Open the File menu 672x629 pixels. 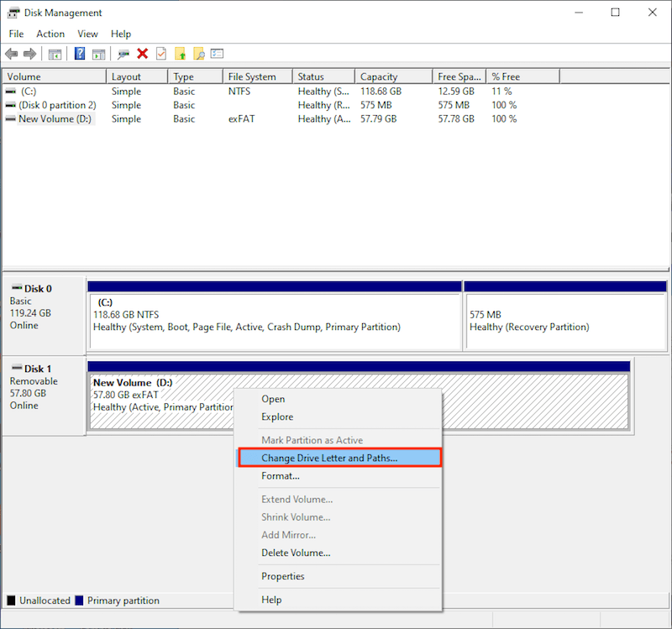click(16, 34)
